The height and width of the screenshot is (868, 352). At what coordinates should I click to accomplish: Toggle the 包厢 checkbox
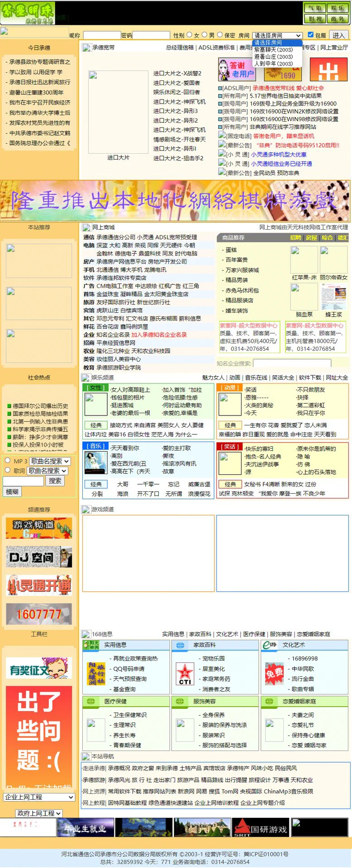(310, 35)
